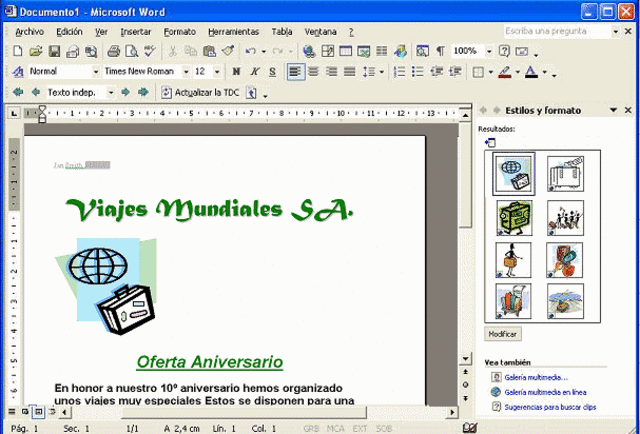640x434 pixels.
Task: Expand the Texto indep. outline level dropdown
Action: point(111,93)
